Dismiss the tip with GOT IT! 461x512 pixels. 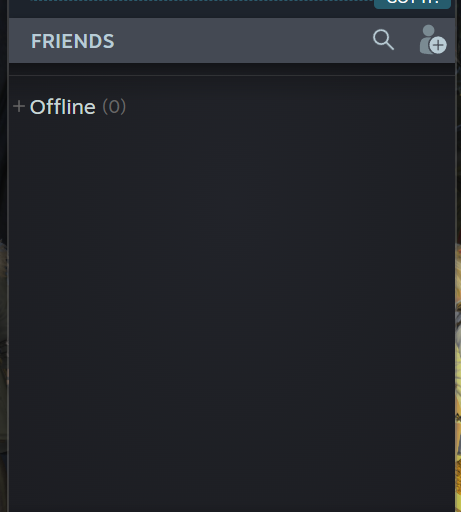click(x=412, y=3)
